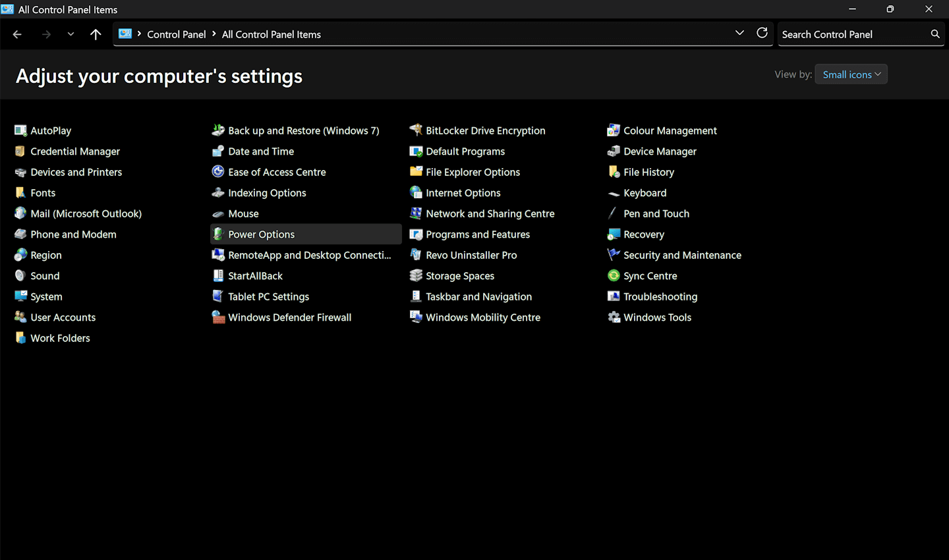Open the Windows Defender Firewall icon

click(218, 318)
